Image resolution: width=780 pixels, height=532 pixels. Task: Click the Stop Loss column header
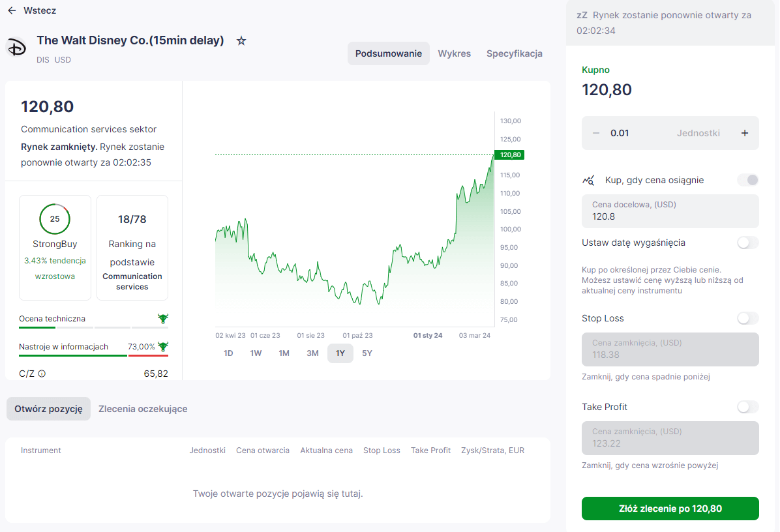click(382, 451)
